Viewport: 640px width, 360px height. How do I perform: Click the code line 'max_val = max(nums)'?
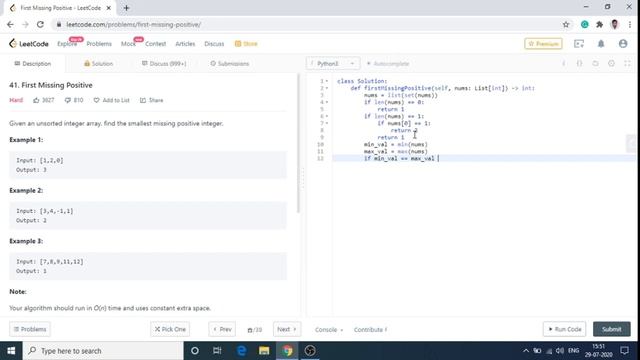[396, 151]
